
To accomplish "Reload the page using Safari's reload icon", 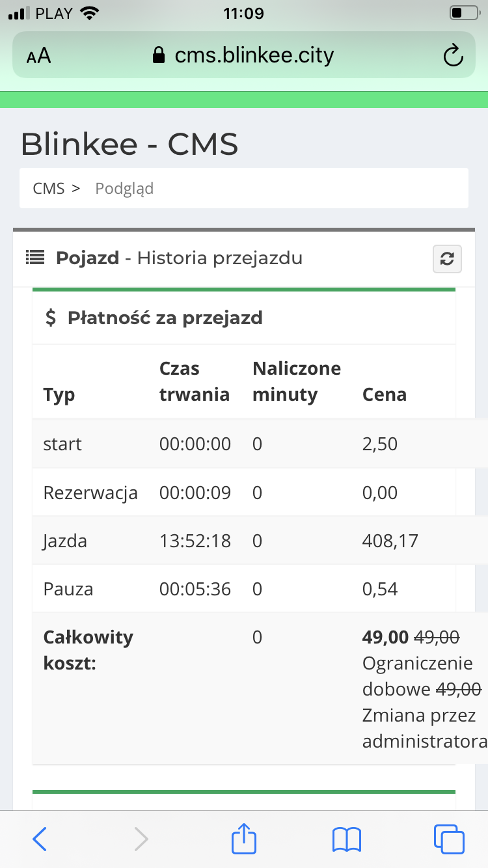I will [x=454, y=55].
